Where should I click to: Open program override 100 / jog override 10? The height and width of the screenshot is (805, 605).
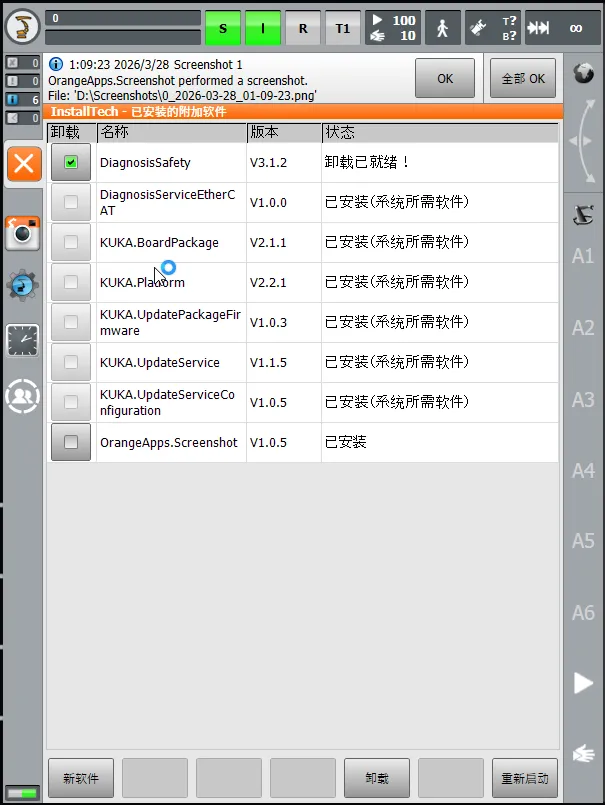[393, 28]
